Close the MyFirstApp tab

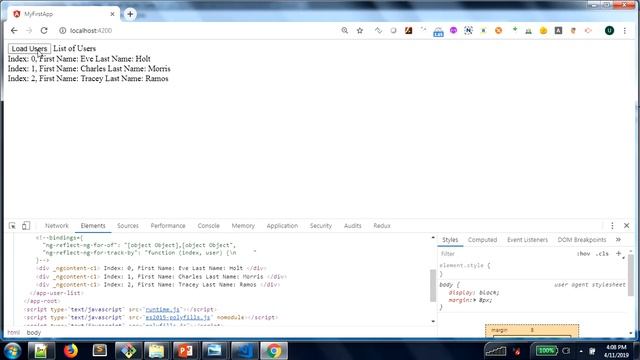tap(113, 14)
